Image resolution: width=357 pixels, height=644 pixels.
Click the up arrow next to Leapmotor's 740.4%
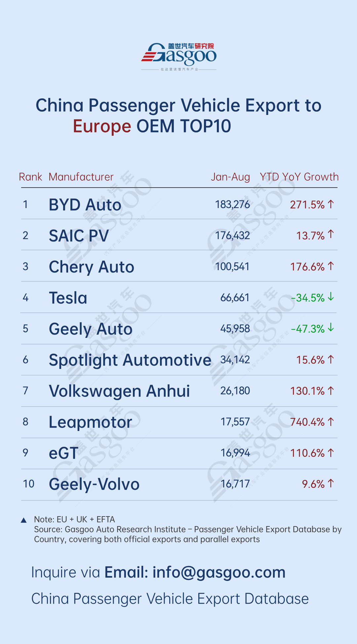pos(331,421)
